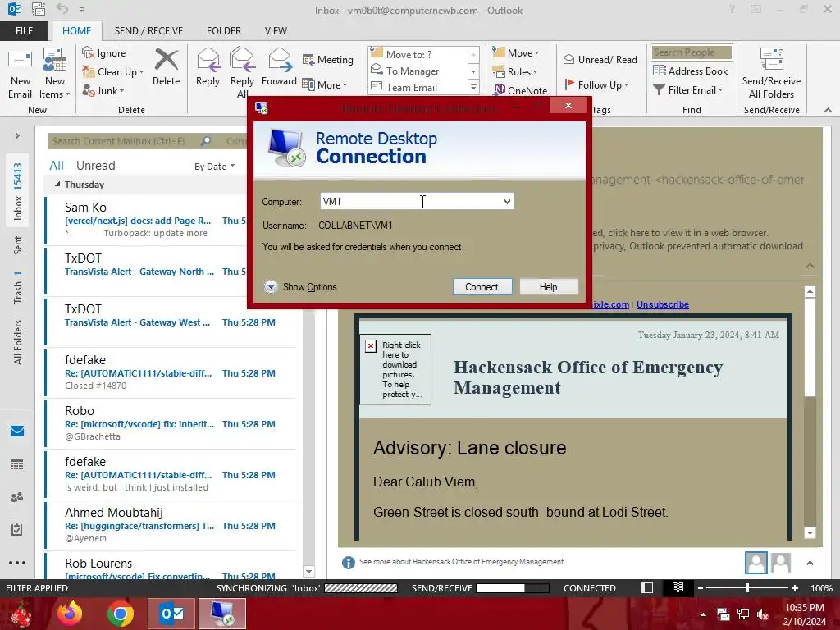Screen dimensions: 840x630
Task: Toggle Unread/Read status
Action: (x=600, y=59)
